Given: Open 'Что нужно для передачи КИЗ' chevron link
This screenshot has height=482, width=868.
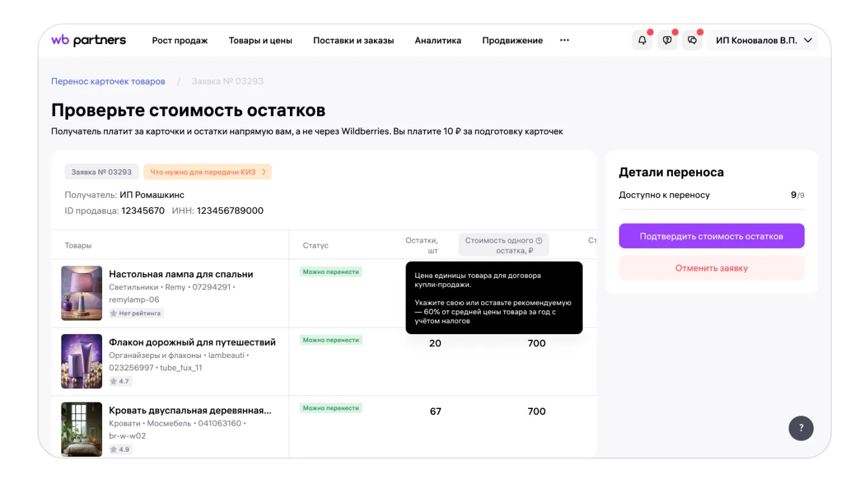Looking at the screenshot, I should coord(207,172).
